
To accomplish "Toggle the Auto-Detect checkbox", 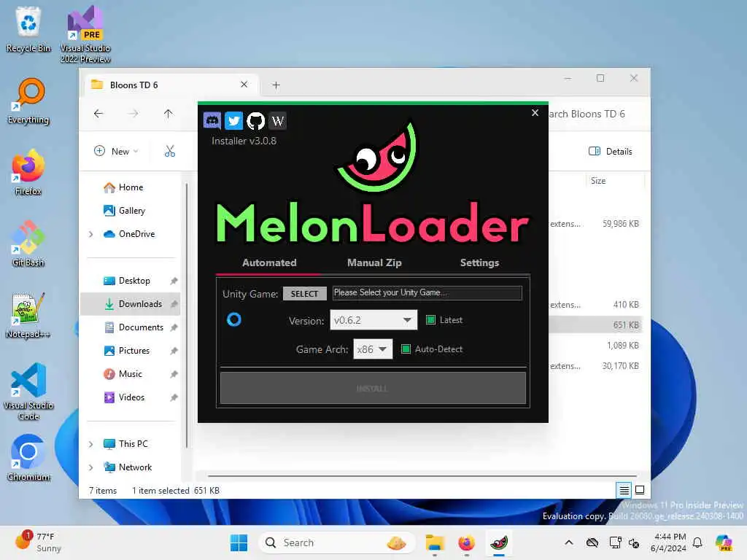I will click(x=406, y=349).
